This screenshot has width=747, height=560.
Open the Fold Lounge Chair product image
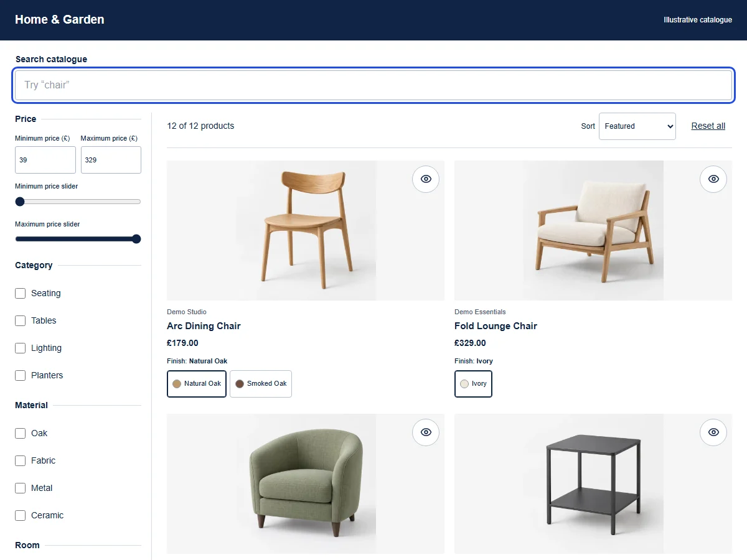click(593, 231)
